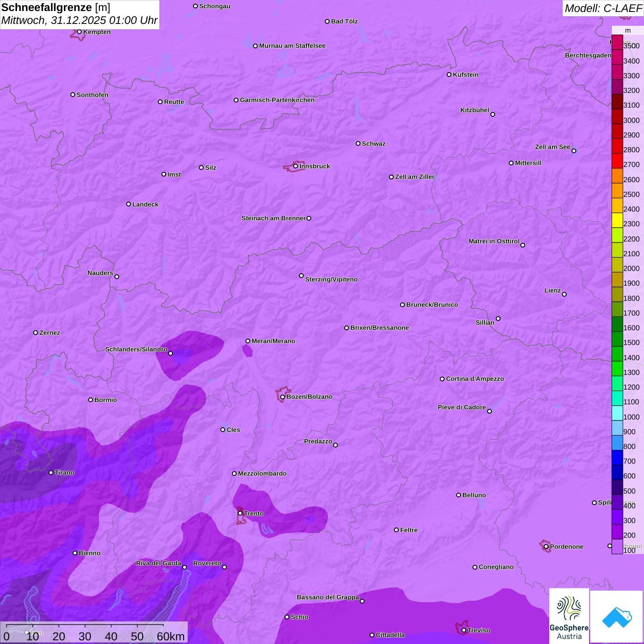
Task: Click the "Matrei in Osttirol" label
Action: (x=494, y=241)
